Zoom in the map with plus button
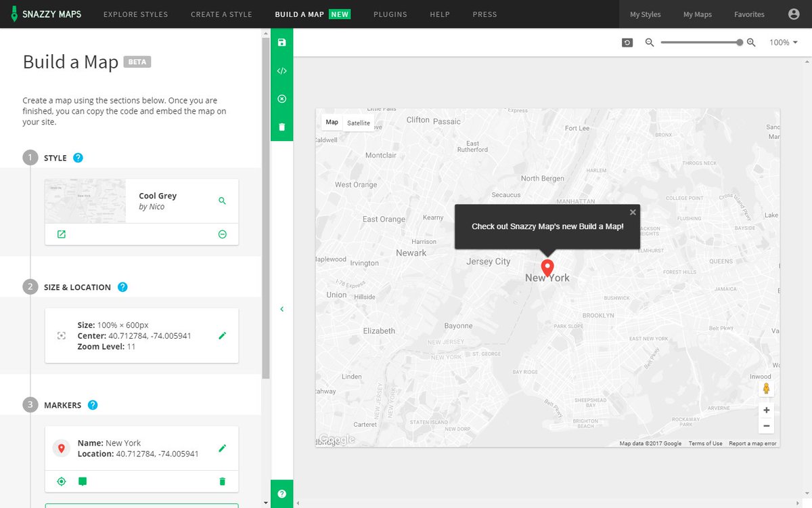 (x=766, y=410)
